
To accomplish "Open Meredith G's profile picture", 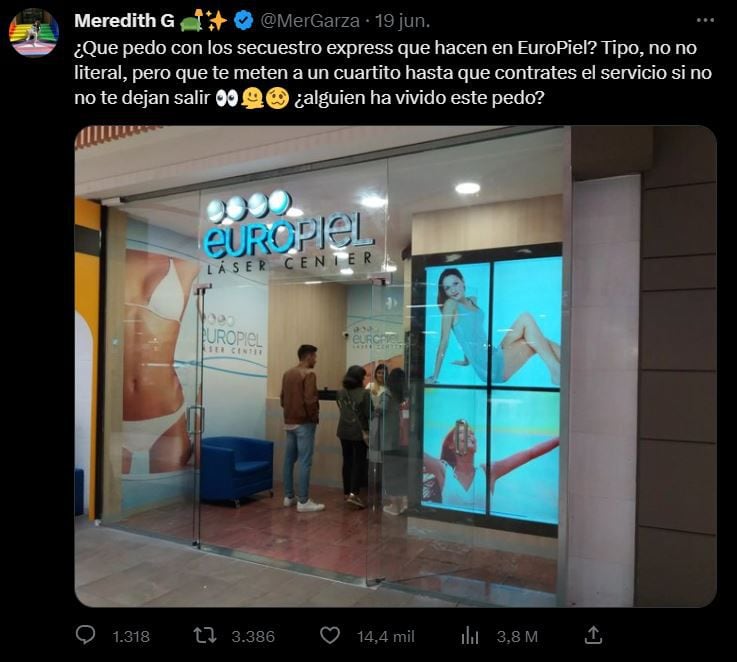I will [33, 32].
